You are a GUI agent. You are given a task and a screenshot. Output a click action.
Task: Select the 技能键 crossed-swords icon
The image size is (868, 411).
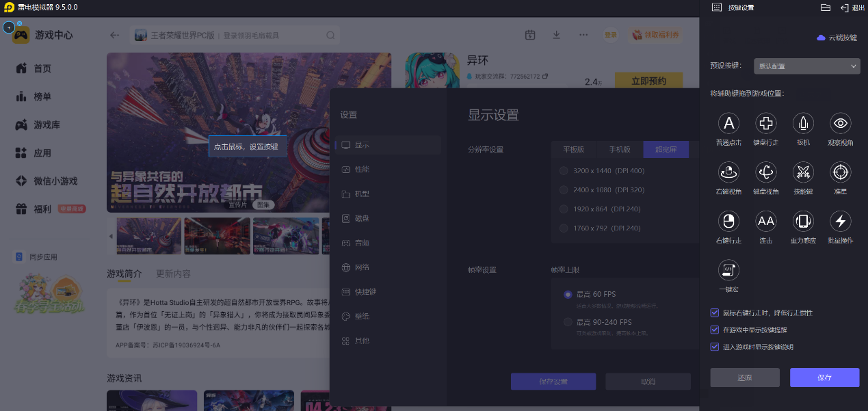(803, 172)
